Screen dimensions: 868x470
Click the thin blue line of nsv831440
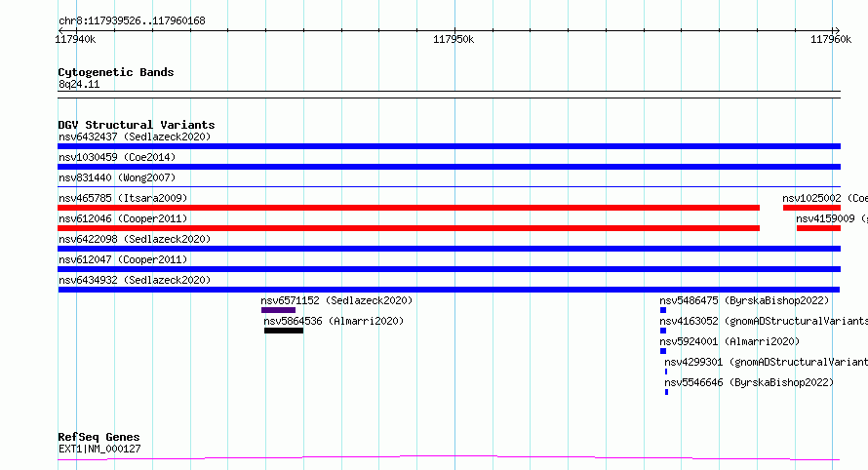tap(449, 187)
